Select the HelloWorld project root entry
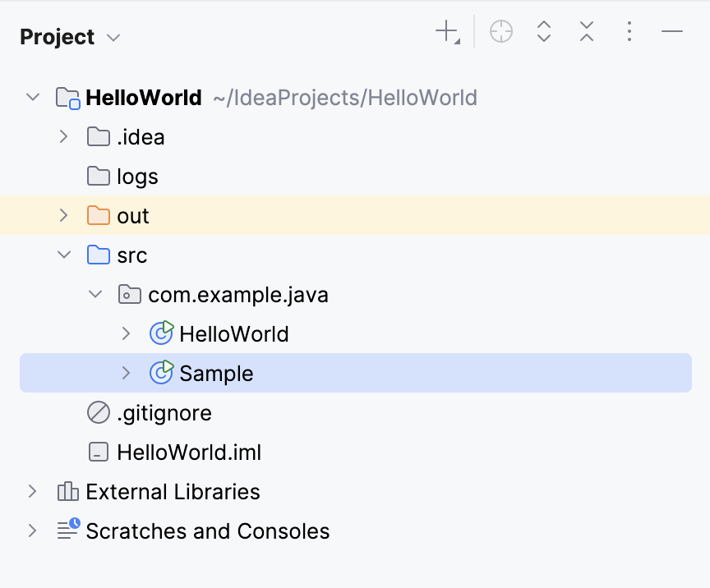Viewport: 710px width, 588px height. (x=144, y=97)
